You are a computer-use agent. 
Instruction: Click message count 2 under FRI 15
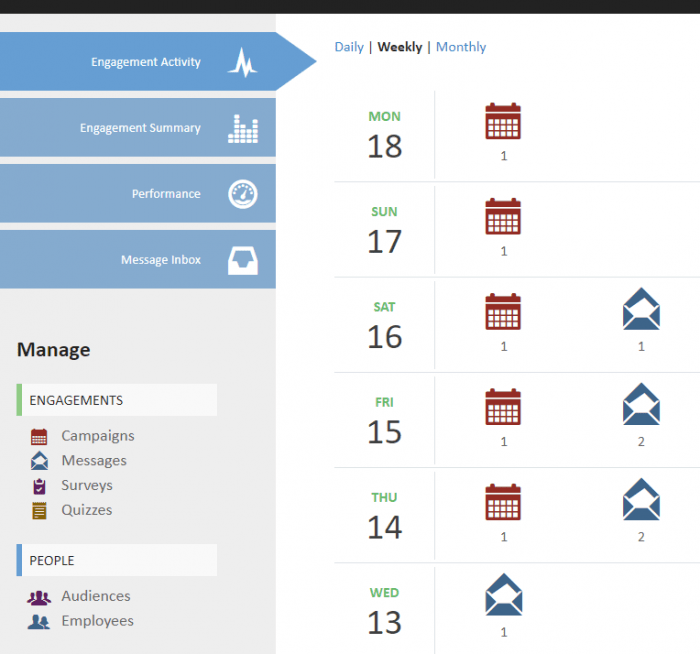pyautogui.click(x=641, y=442)
